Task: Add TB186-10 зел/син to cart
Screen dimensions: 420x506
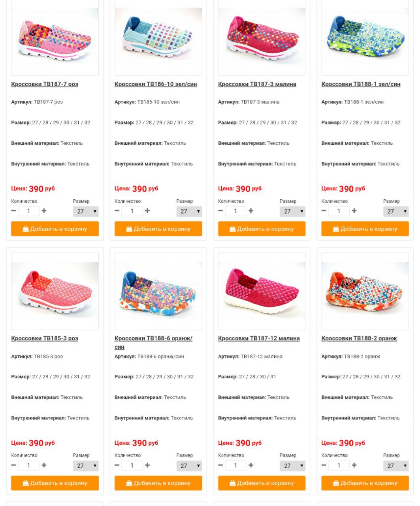Action: point(158,229)
